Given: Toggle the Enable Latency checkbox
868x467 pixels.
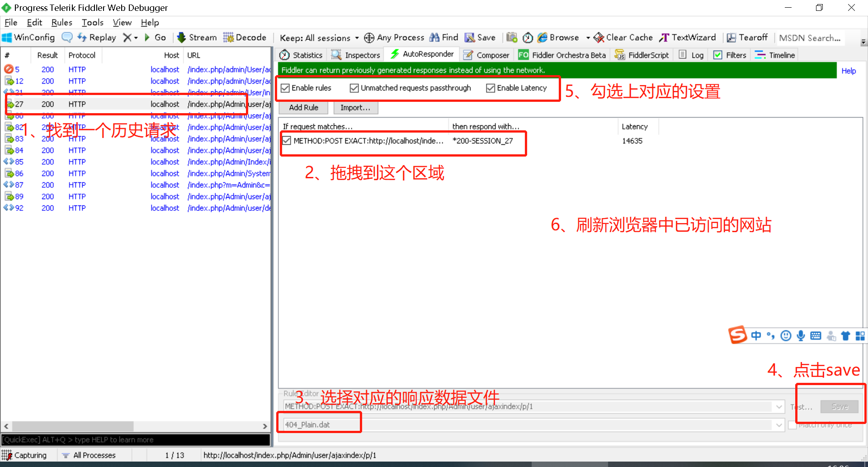Looking at the screenshot, I should pyautogui.click(x=491, y=88).
